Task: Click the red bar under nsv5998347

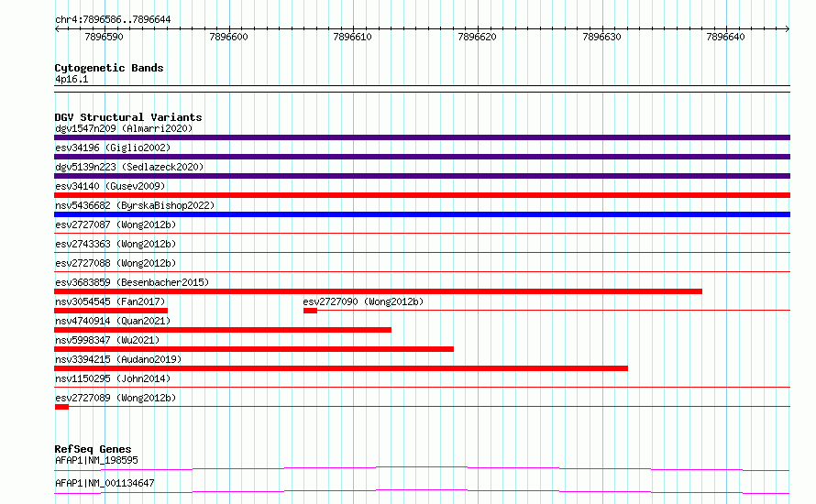Action: [x=254, y=349]
